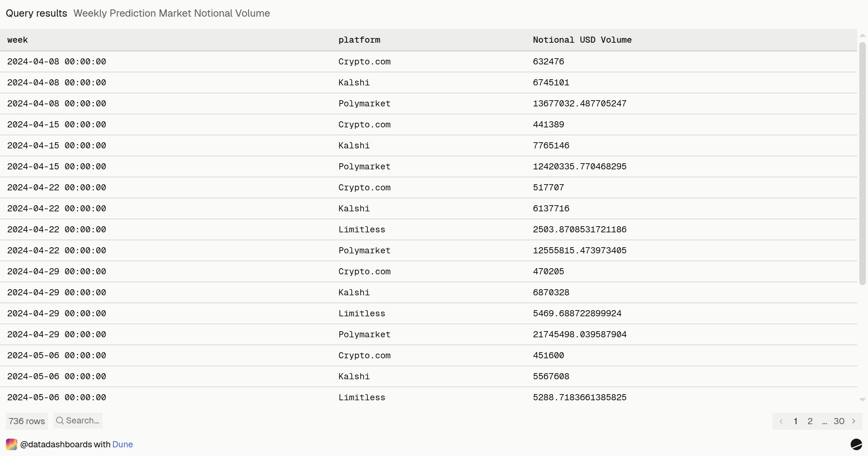Go to next page with right chevron

coord(854,421)
